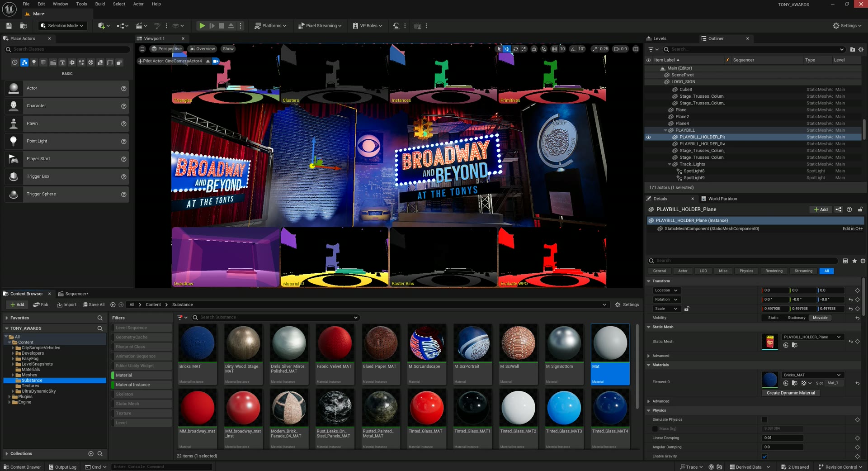The height and width of the screenshot is (471, 868).
Task: Open the Build menu
Action: pyautogui.click(x=100, y=4)
